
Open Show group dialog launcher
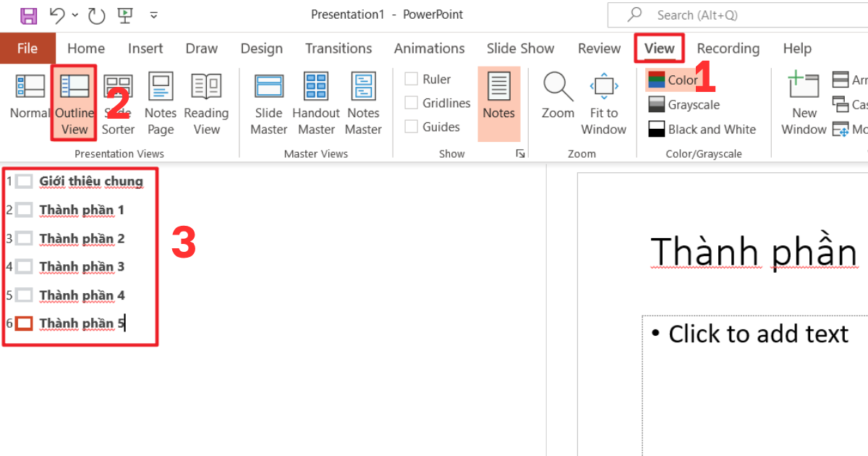pos(519,153)
